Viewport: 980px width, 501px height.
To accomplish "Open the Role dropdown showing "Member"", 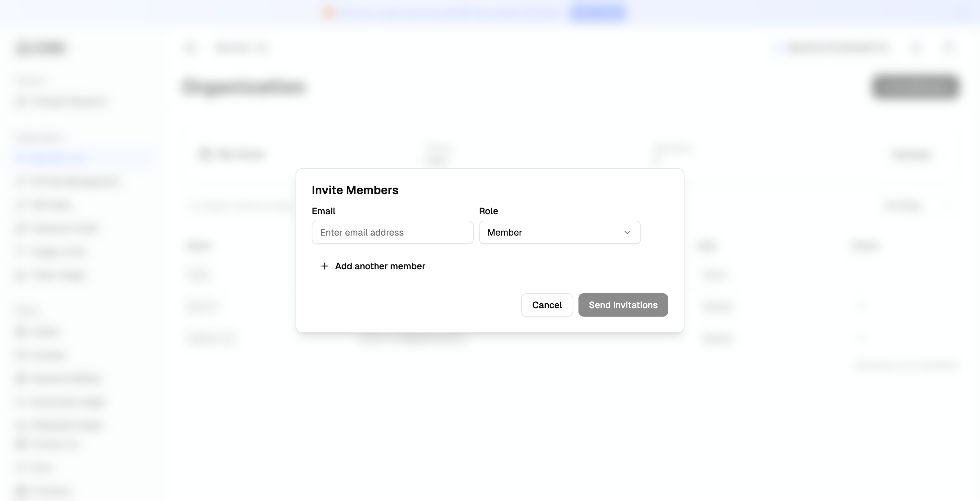I will (559, 232).
